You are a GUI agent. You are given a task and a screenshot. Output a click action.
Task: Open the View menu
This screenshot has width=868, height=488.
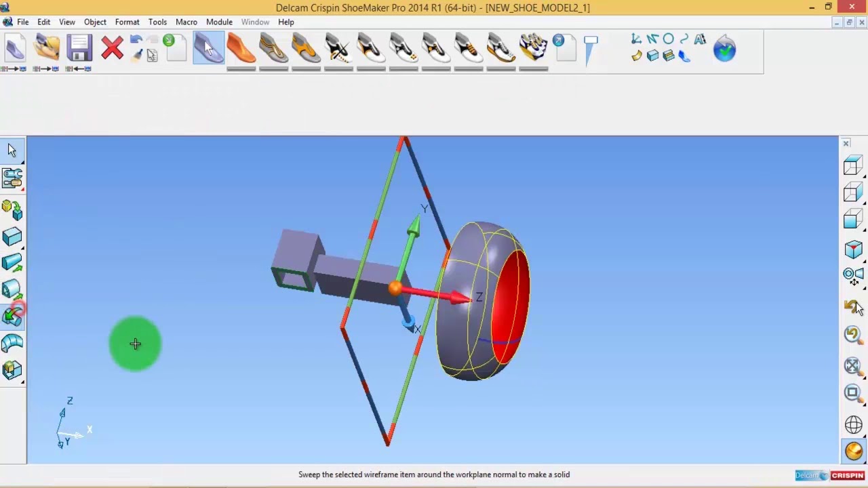pyautogui.click(x=66, y=22)
